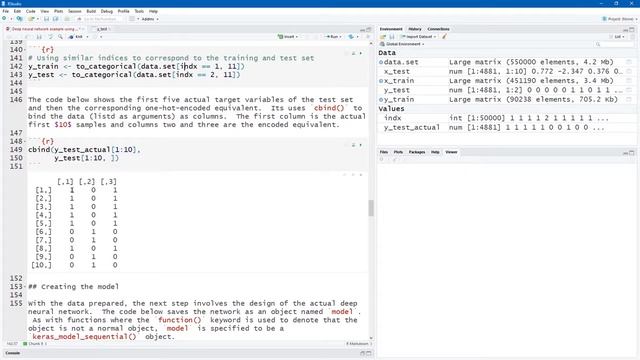This screenshot has width=640, height=360.
Task: View data.set in data viewer grid icon
Action: [629, 62]
